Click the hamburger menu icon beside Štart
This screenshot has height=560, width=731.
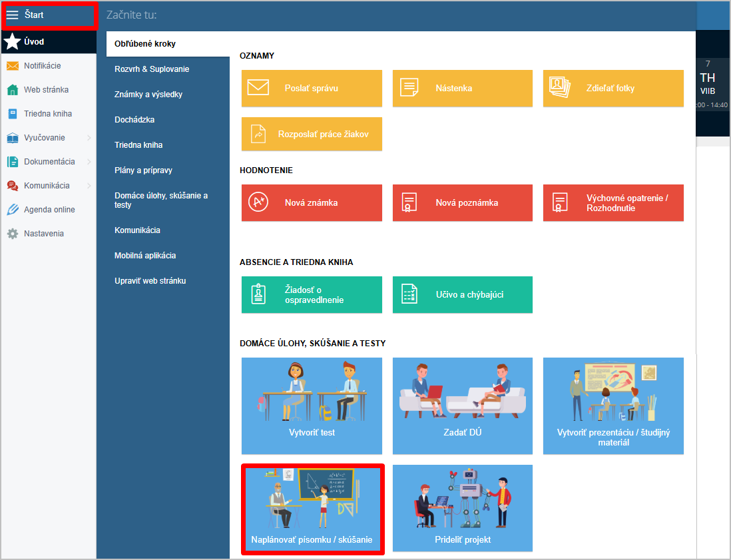tap(13, 15)
